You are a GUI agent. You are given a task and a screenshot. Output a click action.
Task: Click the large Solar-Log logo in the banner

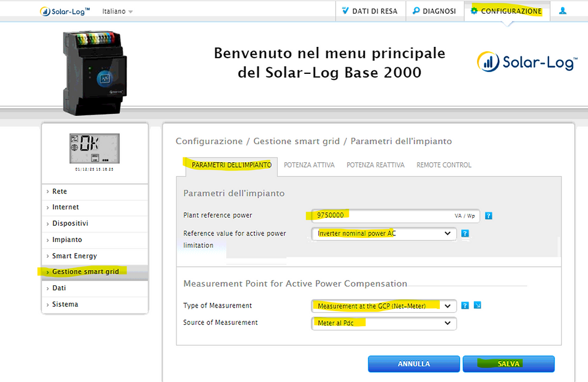tap(527, 62)
